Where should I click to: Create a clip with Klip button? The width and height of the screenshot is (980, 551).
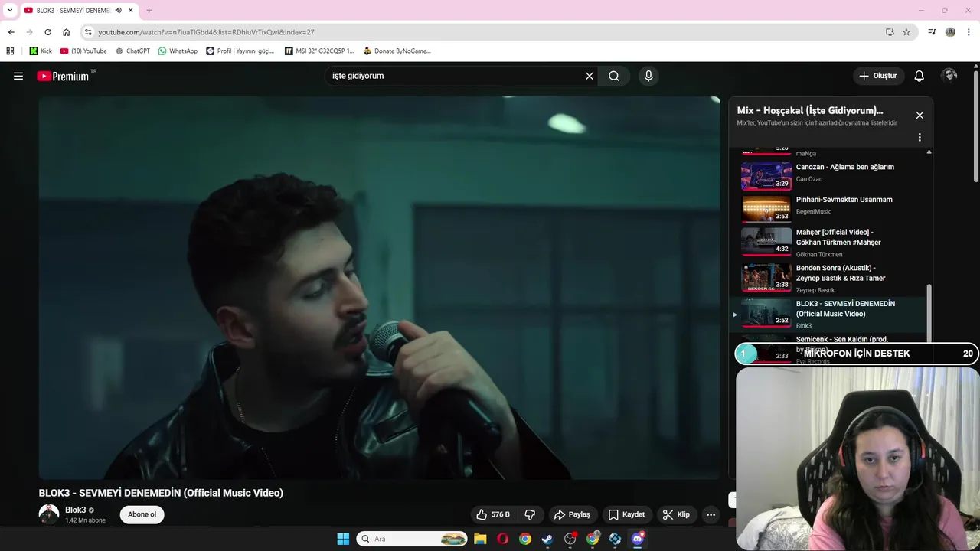click(676, 514)
